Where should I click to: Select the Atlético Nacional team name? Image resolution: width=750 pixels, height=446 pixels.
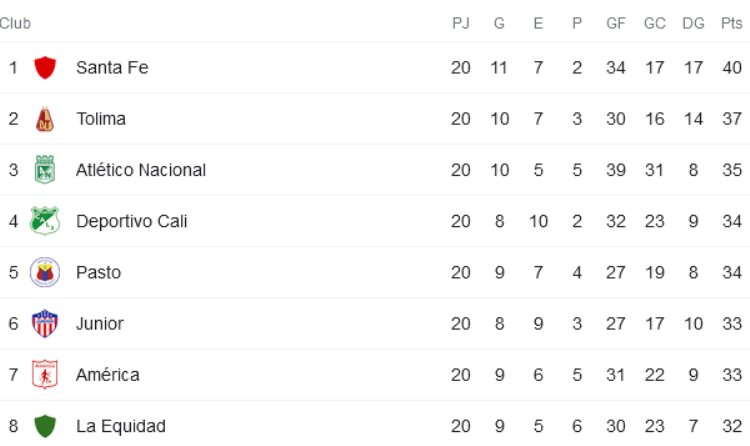(x=141, y=170)
